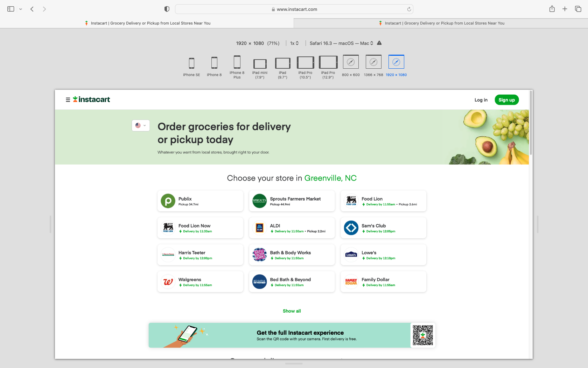Image resolution: width=588 pixels, height=368 pixels.
Task: Click the Show all stores link
Action: (292, 311)
